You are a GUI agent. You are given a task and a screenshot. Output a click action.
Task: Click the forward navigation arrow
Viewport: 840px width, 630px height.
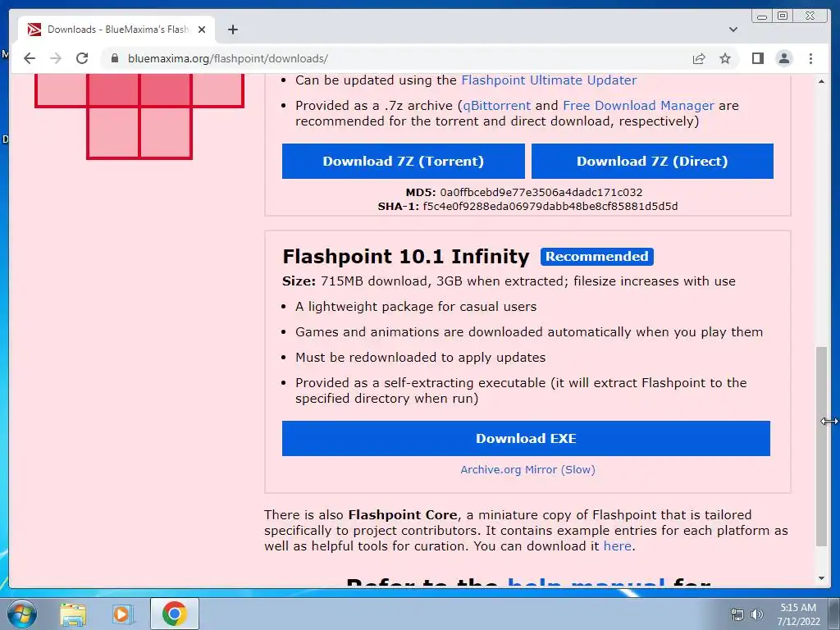pos(56,58)
